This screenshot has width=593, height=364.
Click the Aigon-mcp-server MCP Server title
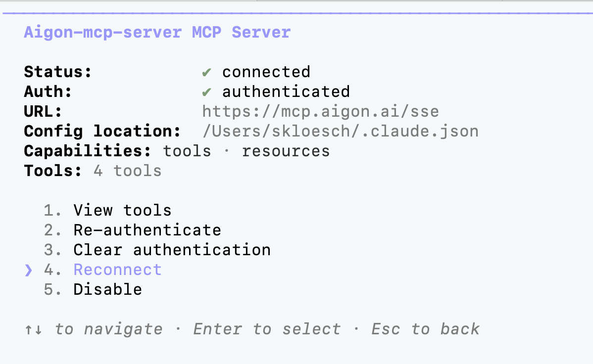click(157, 32)
